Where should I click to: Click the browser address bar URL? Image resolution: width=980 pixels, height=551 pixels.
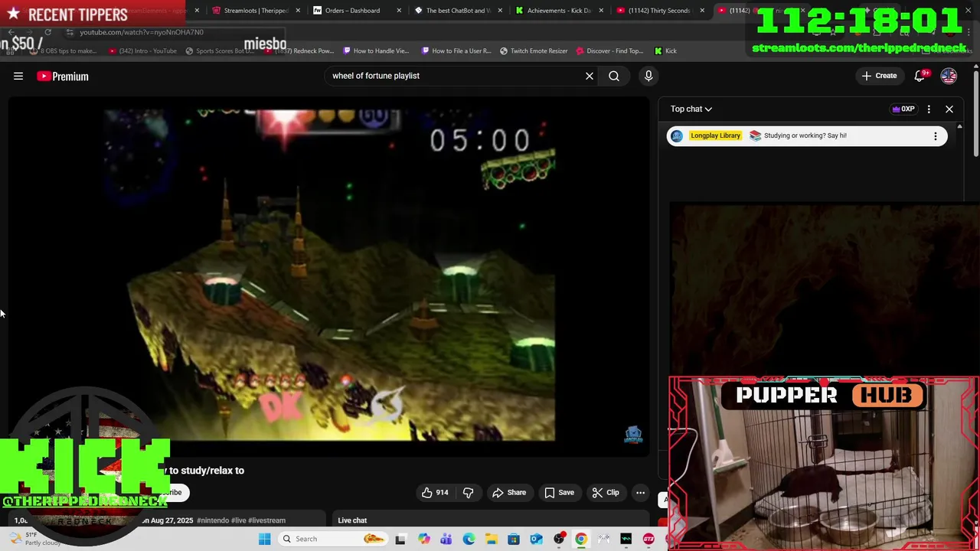tap(142, 32)
